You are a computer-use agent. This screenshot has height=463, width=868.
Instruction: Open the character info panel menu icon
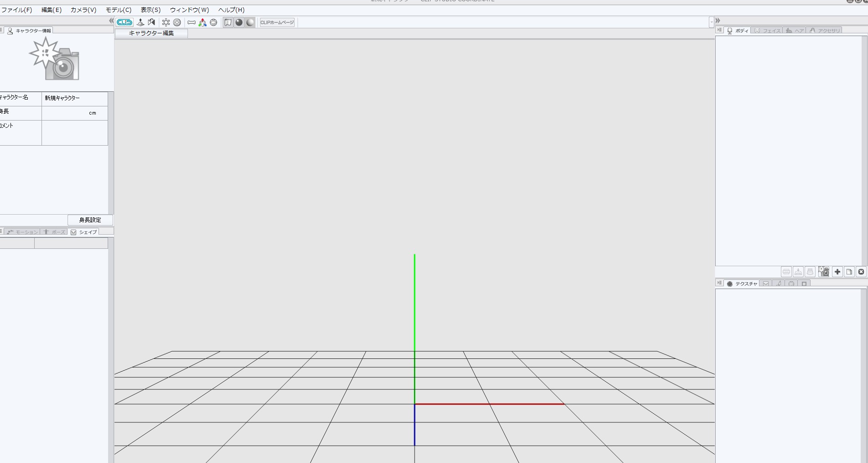[1, 30]
